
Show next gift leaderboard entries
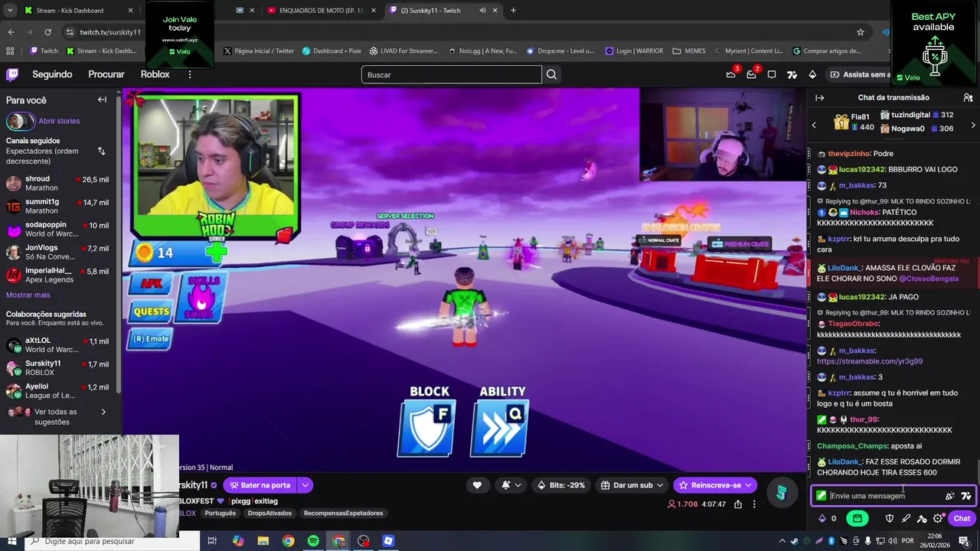tap(973, 126)
